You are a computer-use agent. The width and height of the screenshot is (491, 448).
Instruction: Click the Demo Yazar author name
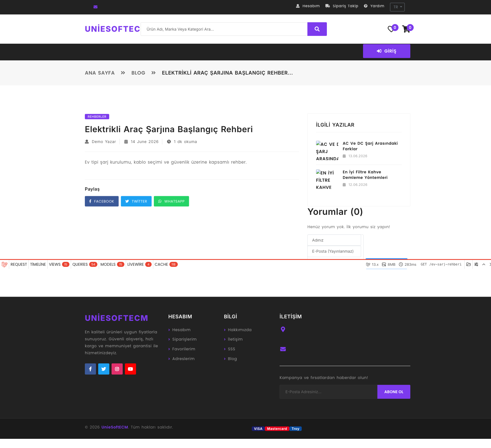click(104, 142)
